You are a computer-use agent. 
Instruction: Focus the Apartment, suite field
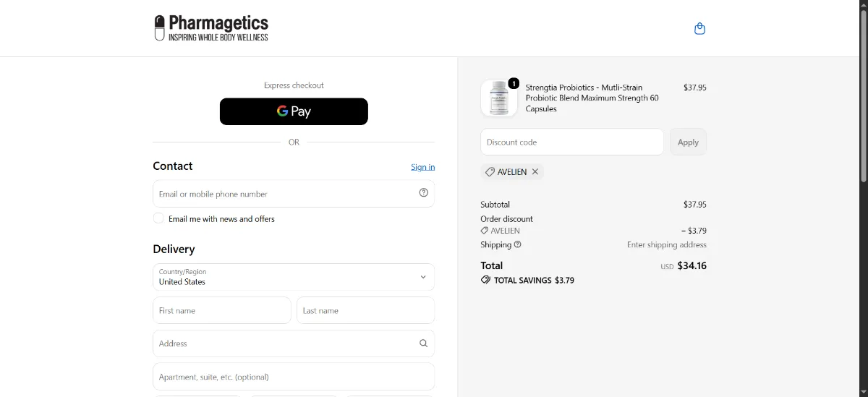pyautogui.click(x=294, y=377)
